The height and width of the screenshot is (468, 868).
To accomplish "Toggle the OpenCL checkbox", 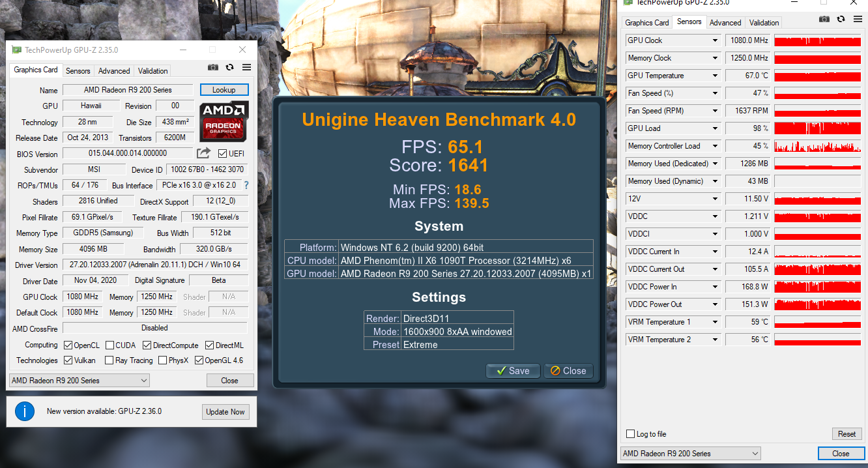I will tap(68, 345).
